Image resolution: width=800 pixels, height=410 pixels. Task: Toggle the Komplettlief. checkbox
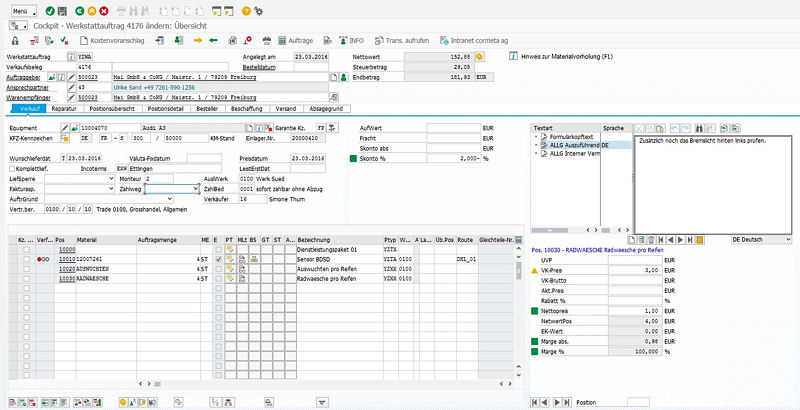pos(13,167)
